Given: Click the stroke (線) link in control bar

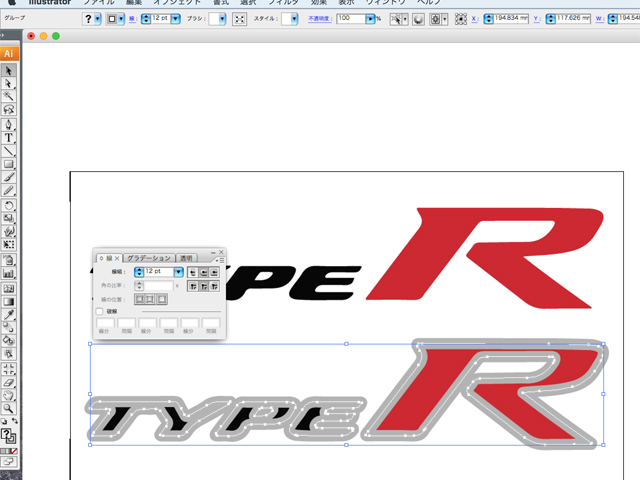Looking at the screenshot, I should click(x=133, y=19).
